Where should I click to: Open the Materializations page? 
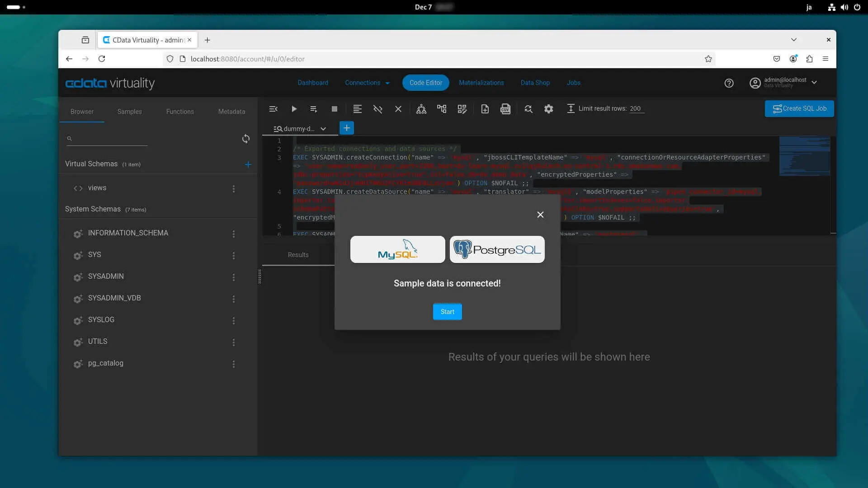[481, 83]
